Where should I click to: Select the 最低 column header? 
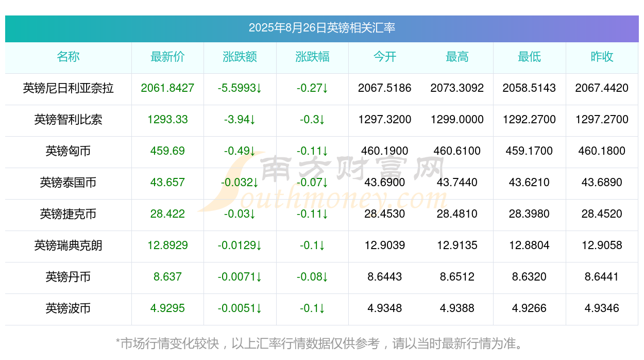tap(529, 57)
